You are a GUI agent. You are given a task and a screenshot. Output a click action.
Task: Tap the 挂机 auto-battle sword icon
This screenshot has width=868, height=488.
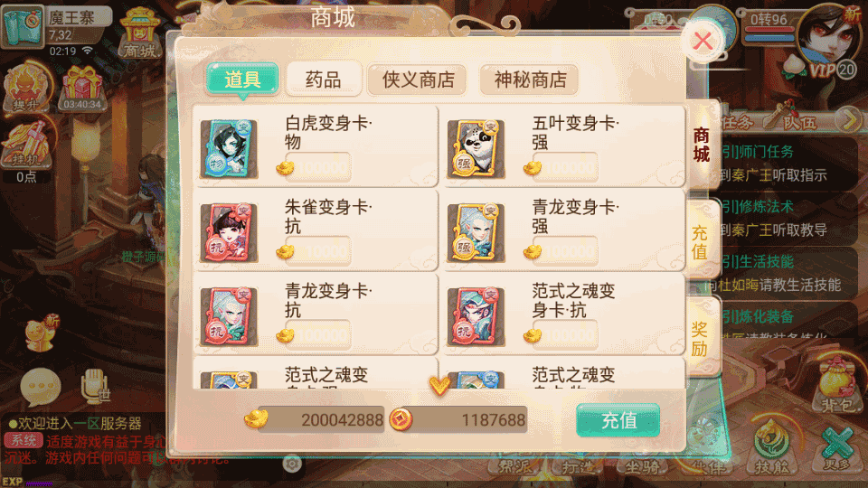point(26,145)
